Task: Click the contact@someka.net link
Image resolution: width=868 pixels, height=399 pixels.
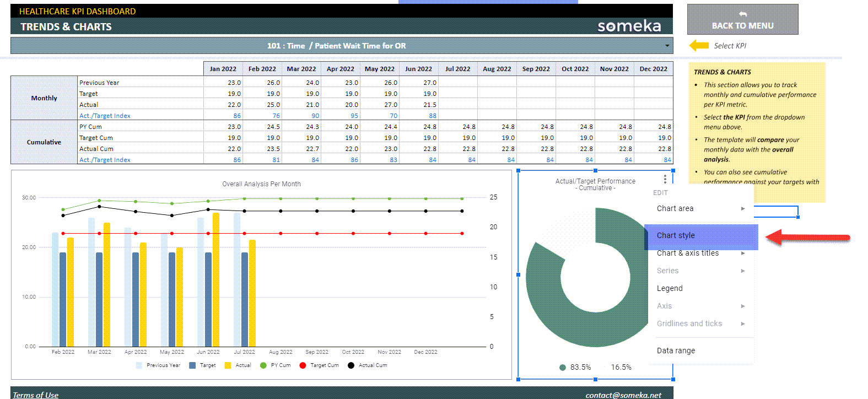Action: tap(623, 395)
